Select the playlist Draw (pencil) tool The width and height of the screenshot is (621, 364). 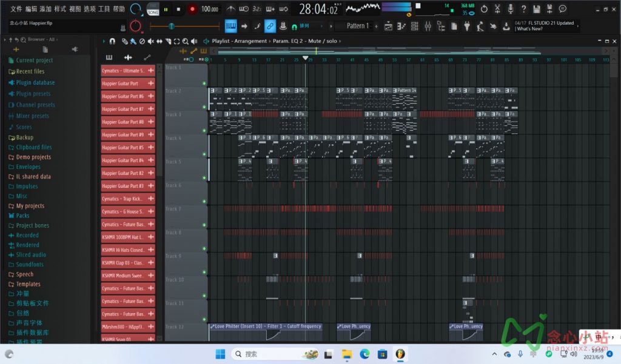(x=124, y=41)
